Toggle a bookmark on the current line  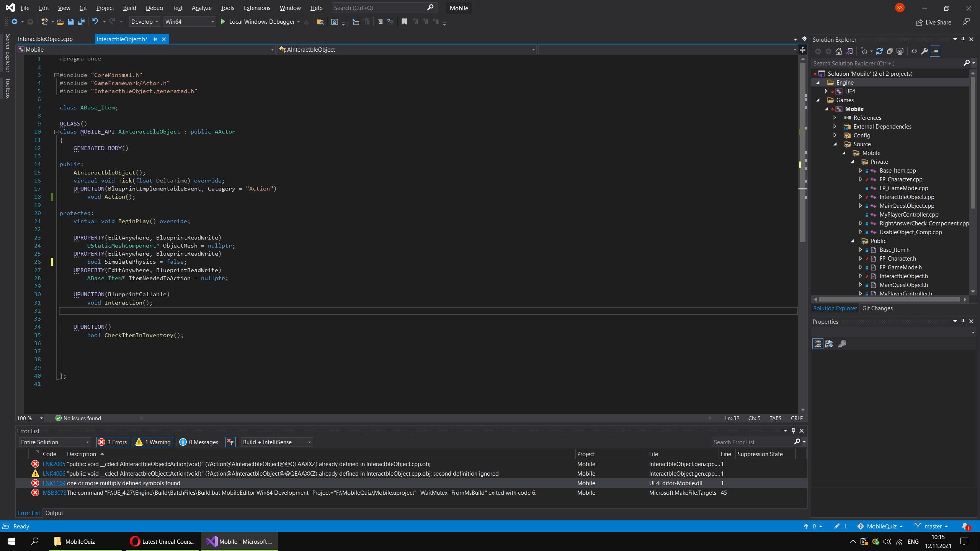(404, 22)
